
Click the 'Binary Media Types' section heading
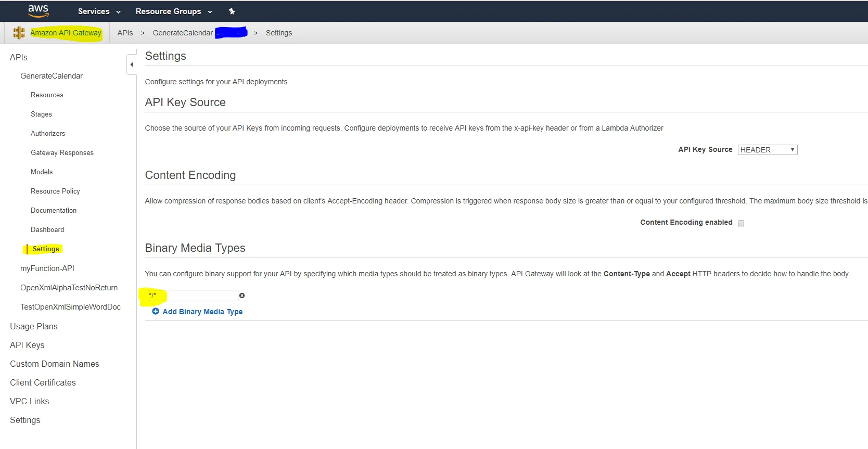click(x=195, y=248)
